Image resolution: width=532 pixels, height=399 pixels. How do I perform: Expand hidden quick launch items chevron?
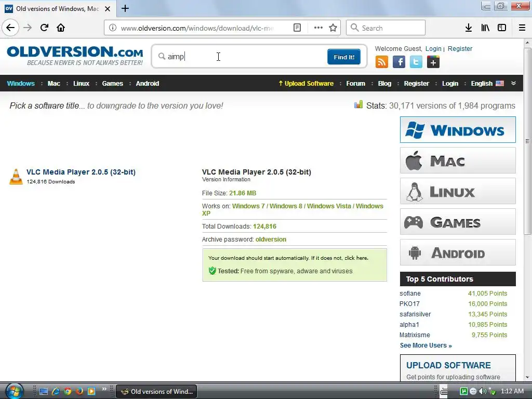click(104, 389)
